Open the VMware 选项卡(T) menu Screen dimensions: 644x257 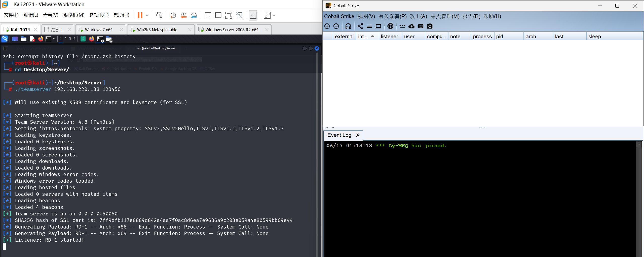pos(99,15)
